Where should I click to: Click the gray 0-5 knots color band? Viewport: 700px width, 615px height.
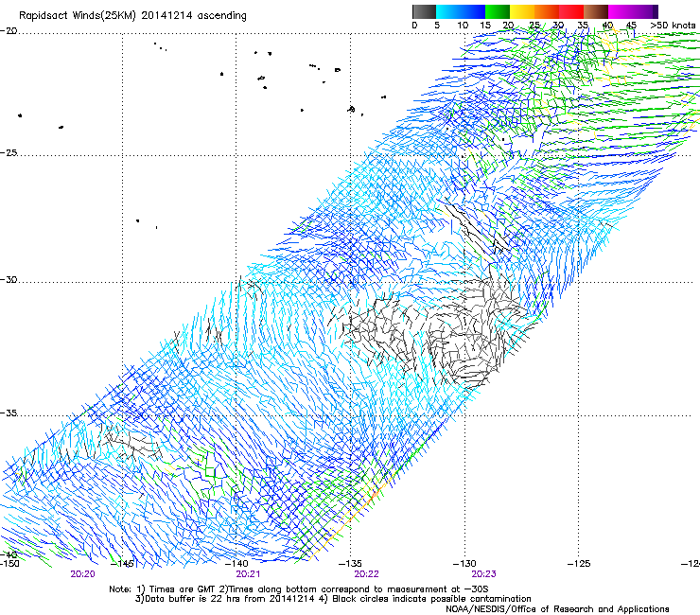point(424,11)
